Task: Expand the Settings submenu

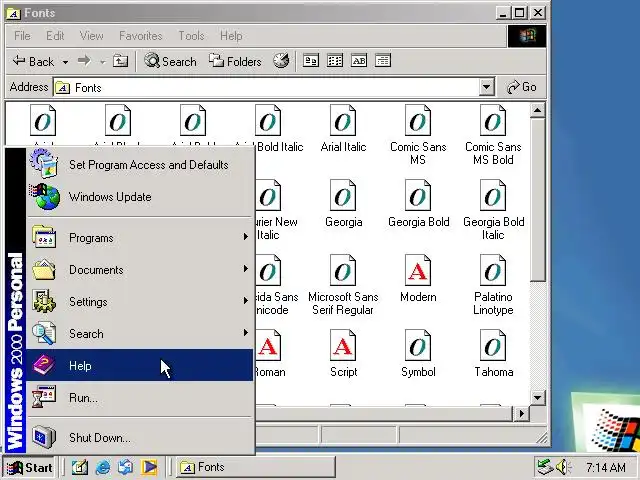Action: (x=139, y=301)
